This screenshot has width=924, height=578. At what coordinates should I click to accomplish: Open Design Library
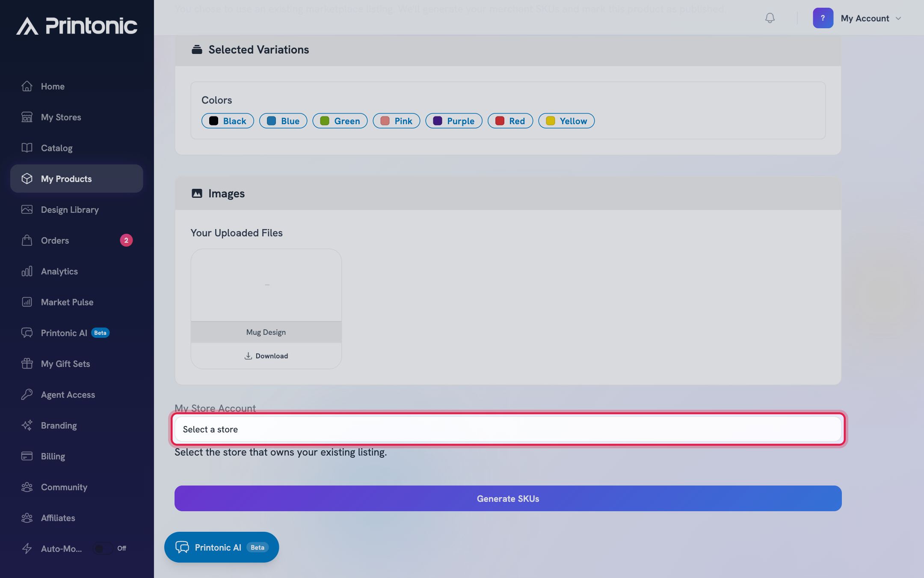click(77, 209)
